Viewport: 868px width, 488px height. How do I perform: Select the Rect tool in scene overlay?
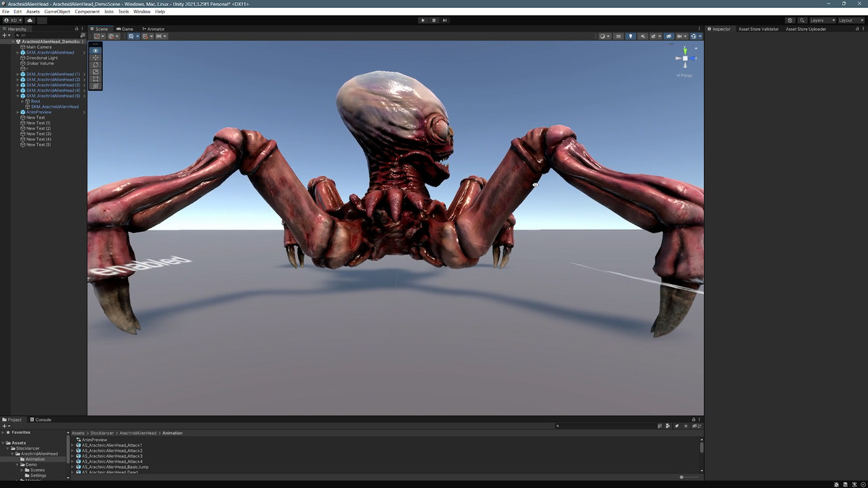[95, 79]
